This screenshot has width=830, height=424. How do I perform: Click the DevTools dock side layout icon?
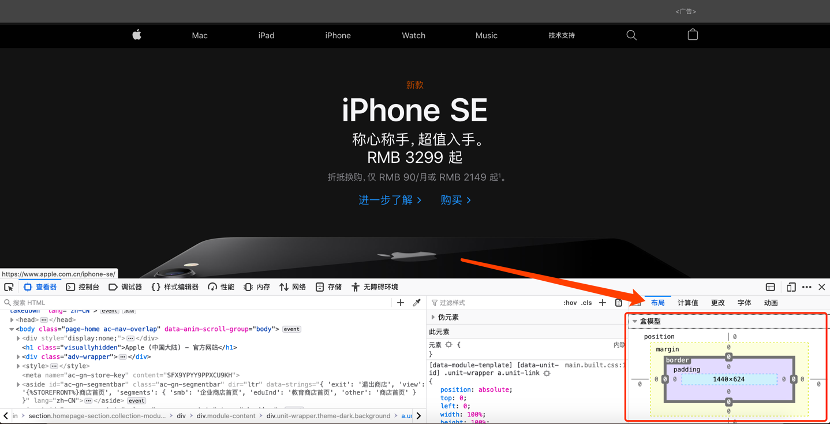tap(771, 287)
